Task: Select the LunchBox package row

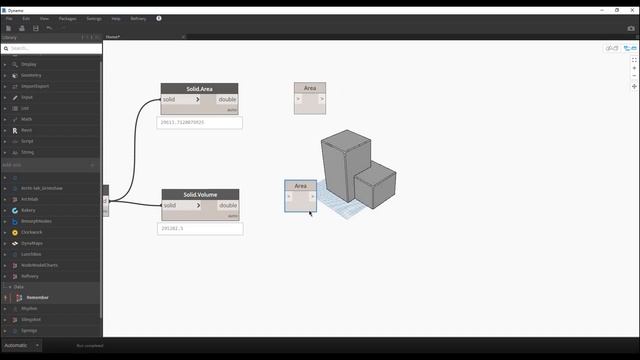Action: (51, 254)
